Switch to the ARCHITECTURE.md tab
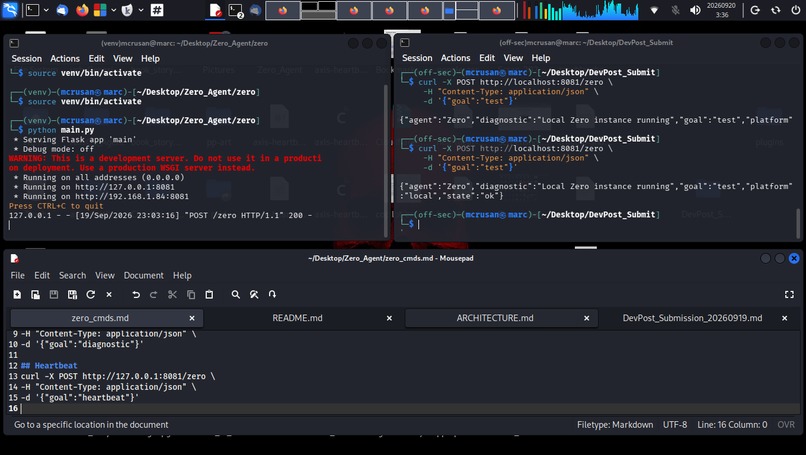 click(495, 318)
